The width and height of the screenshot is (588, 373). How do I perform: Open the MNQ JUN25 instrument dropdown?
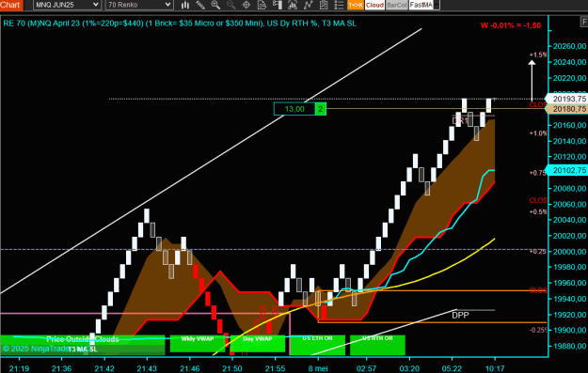pyautogui.click(x=67, y=5)
